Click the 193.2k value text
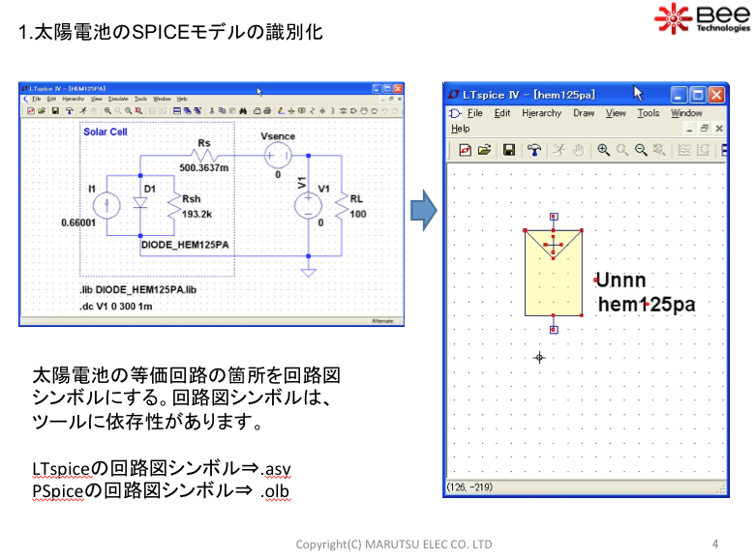This screenshot has height=559, width=756. (x=197, y=214)
